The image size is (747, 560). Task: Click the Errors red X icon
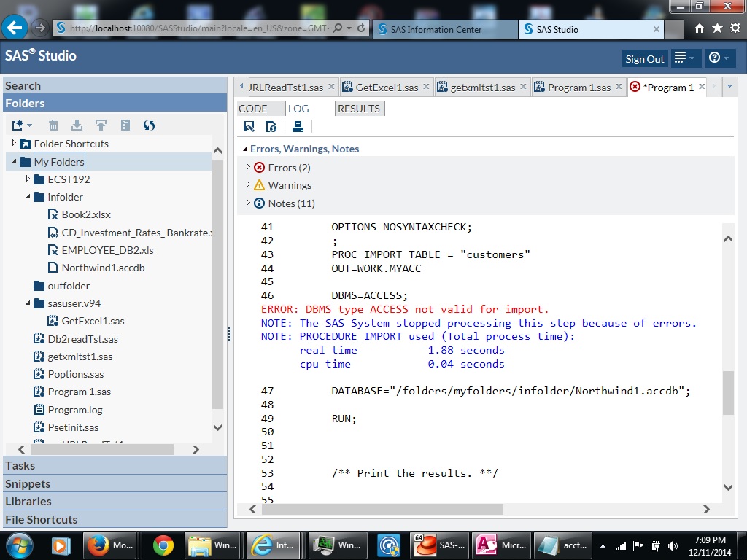point(259,168)
